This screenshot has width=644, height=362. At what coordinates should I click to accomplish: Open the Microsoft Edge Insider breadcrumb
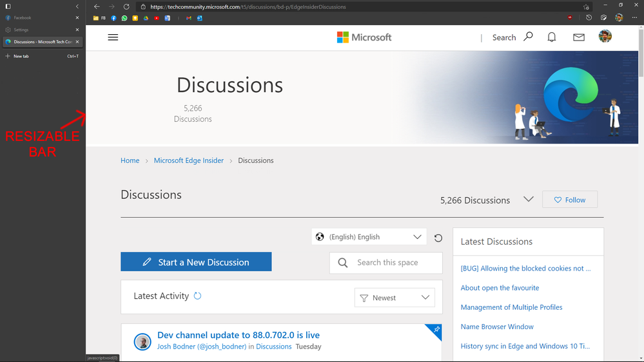click(x=188, y=160)
